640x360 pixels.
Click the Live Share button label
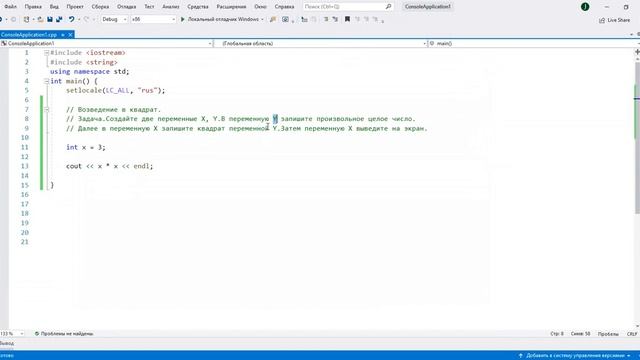618,20
